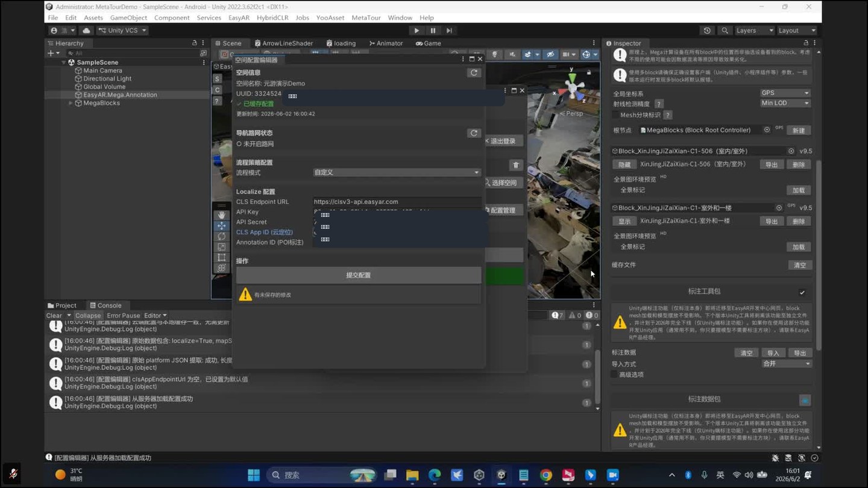
Task: Click 显示 for the 室外和一楼 block
Action: 624,221
